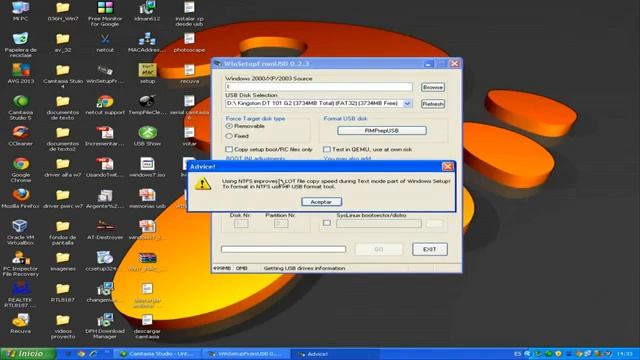Image resolution: width=640 pixels, height=360 pixels.
Task: Enable Test in QEMU checkbox
Action: click(327, 149)
